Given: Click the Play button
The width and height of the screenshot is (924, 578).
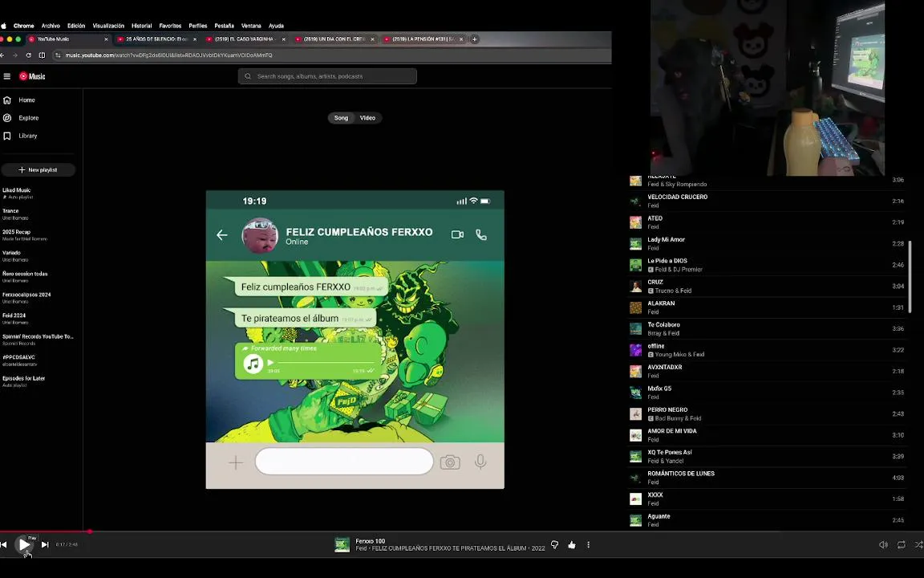Looking at the screenshot, I should click(23, 544).
